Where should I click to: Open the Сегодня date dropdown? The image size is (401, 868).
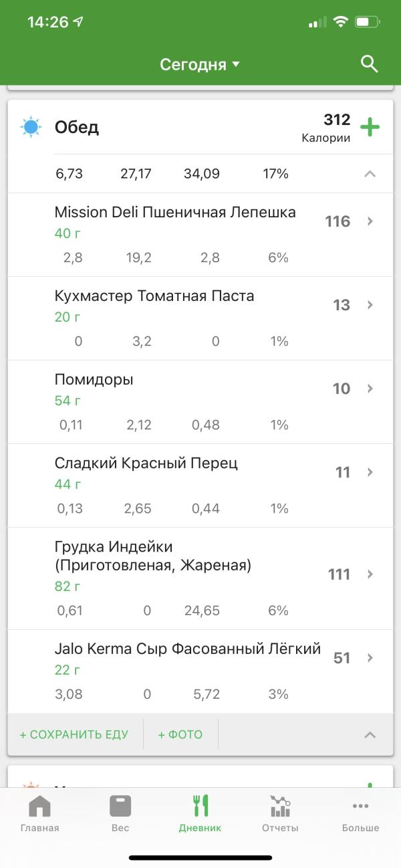[200, 65]
